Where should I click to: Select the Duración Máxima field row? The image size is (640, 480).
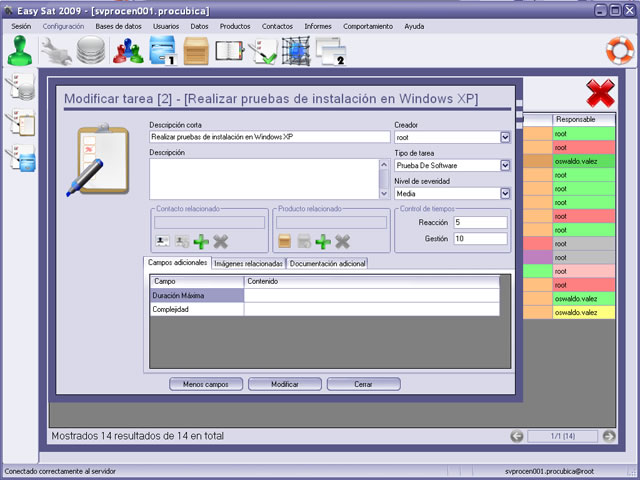pyautogui.click(x=324, y=296)
